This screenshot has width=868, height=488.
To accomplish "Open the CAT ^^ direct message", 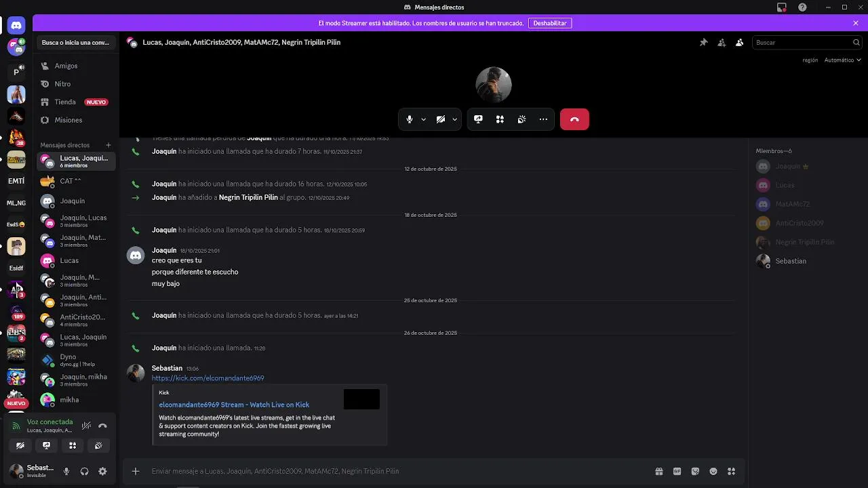I will 76,181.
